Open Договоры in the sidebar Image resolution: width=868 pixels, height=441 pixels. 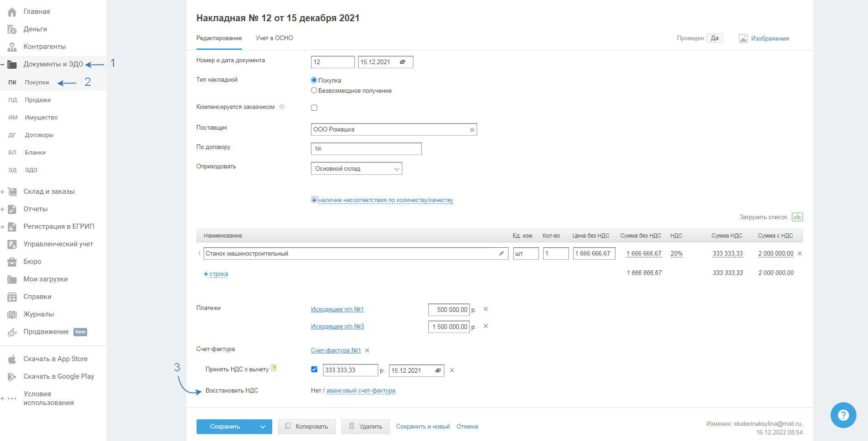tap(39, 135)
